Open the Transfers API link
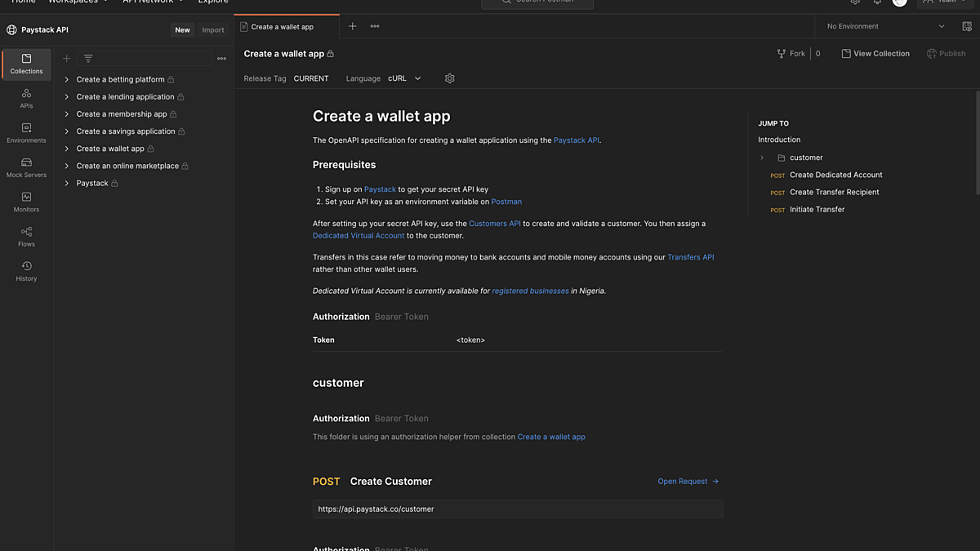Viewport: 980px width, 551px height. [690, 257]
